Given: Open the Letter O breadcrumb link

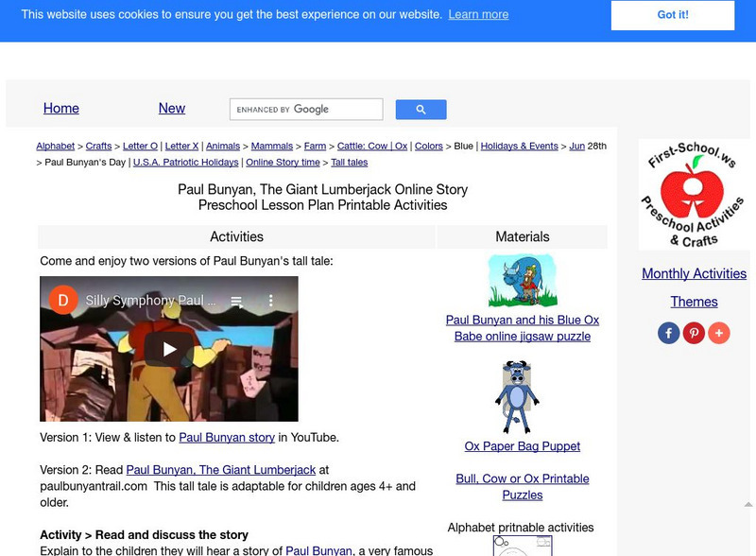Looking at the screenshot, I should click(x=140, y=147).
